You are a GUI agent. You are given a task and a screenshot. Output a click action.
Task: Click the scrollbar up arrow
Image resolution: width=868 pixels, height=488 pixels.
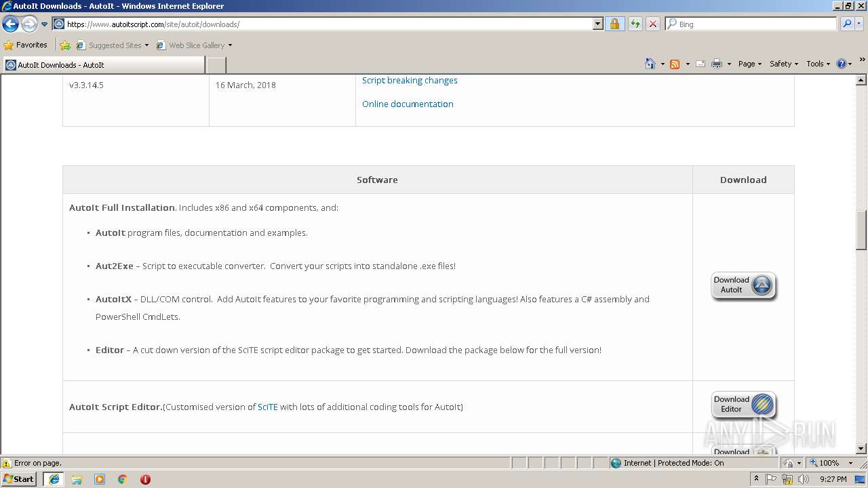(x=861, y=80)
